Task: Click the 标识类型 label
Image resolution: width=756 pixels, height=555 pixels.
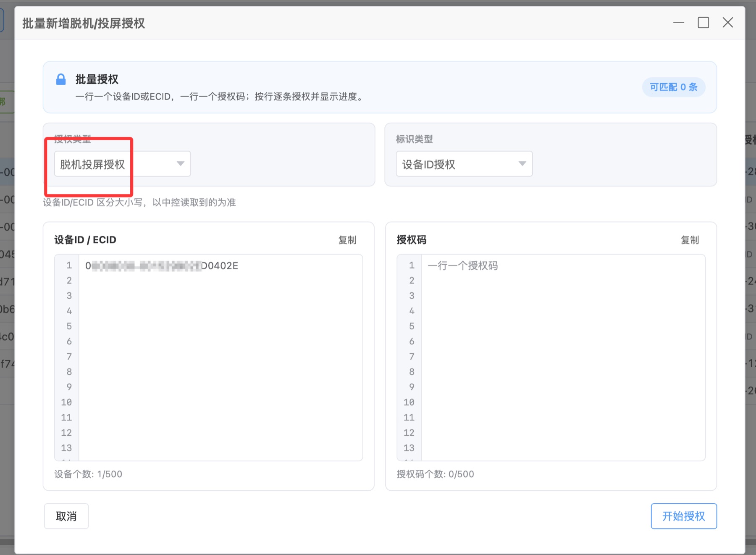Action: 414,139
